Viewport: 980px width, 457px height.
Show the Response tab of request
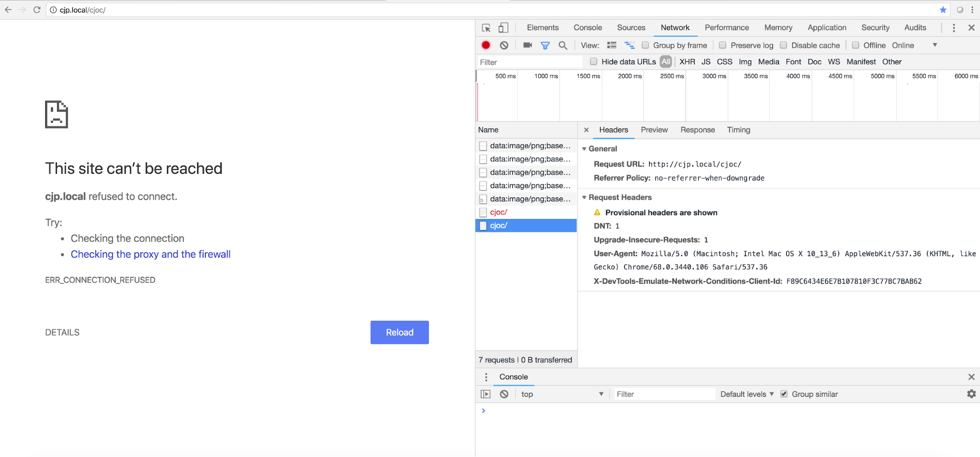[698, 130]
